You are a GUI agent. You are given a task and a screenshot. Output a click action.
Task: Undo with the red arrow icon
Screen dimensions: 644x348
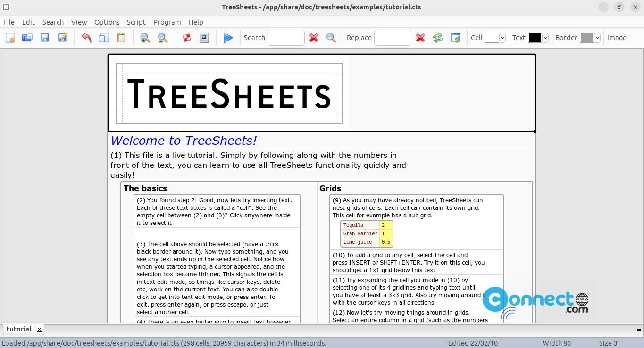86,38
